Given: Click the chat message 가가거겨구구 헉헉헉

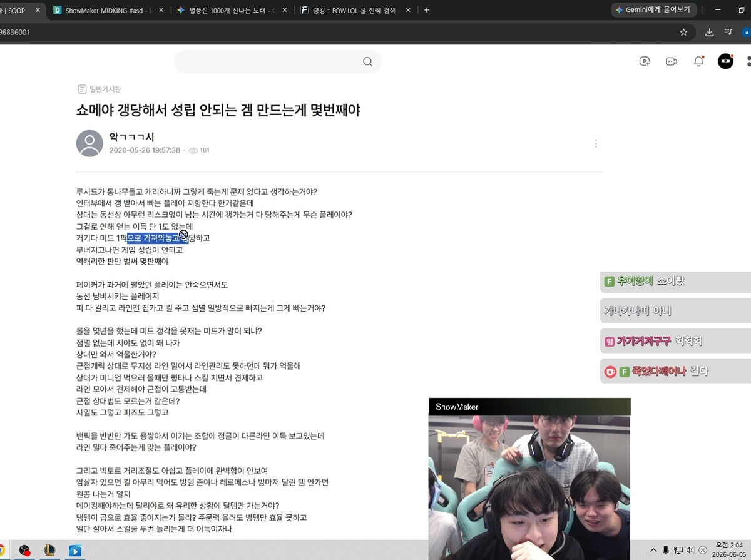Looking at the screenshot, I should [675, 341].
